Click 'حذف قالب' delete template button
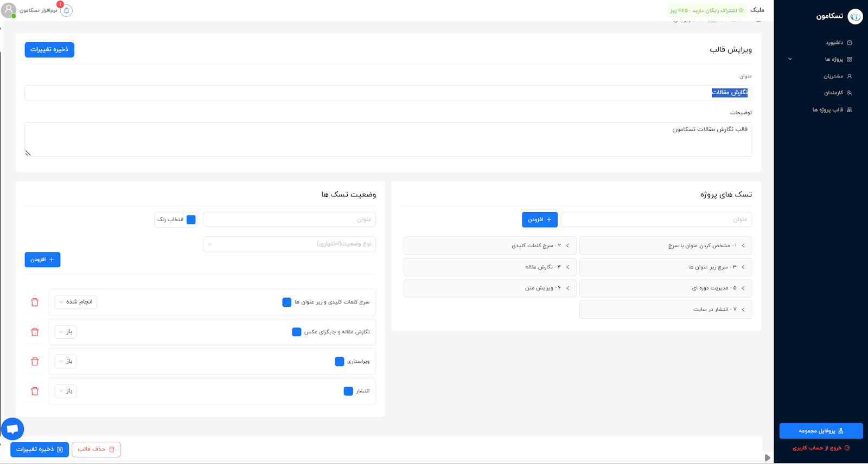Viewport: 868px width, 464px height. [x=96, y=449]
